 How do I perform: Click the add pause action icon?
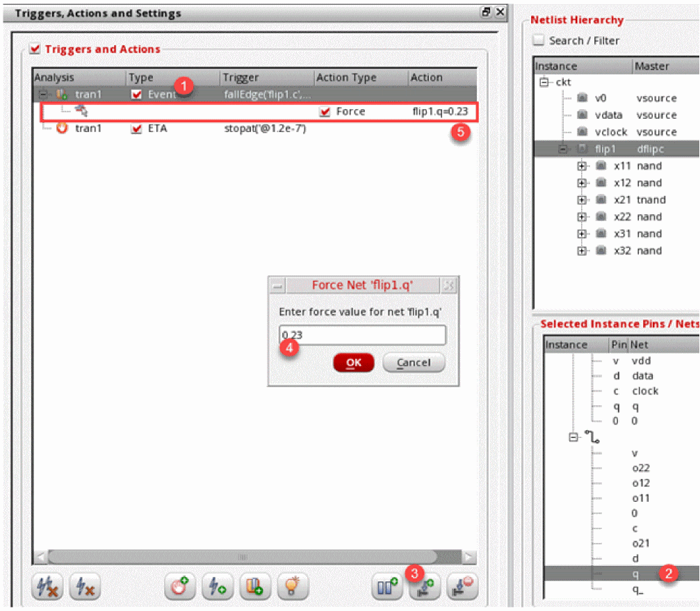click(387, 587)
